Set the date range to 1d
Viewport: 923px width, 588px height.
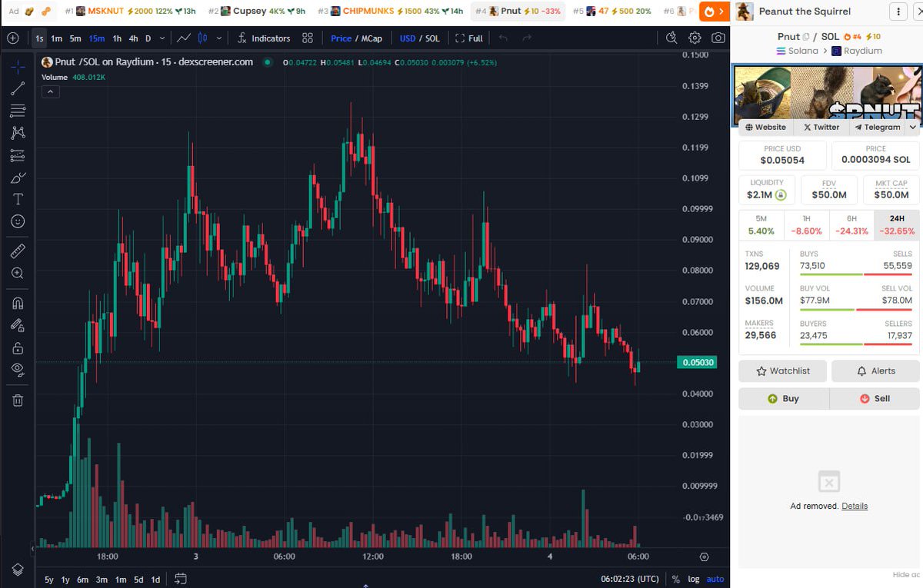tap(155, 580)
